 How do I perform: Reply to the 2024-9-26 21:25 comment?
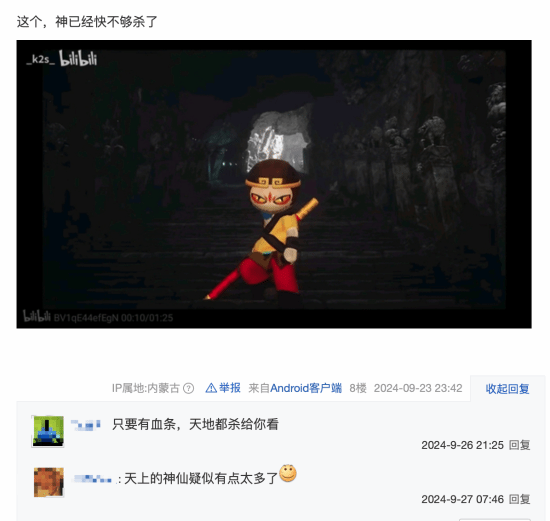point(519,445)
